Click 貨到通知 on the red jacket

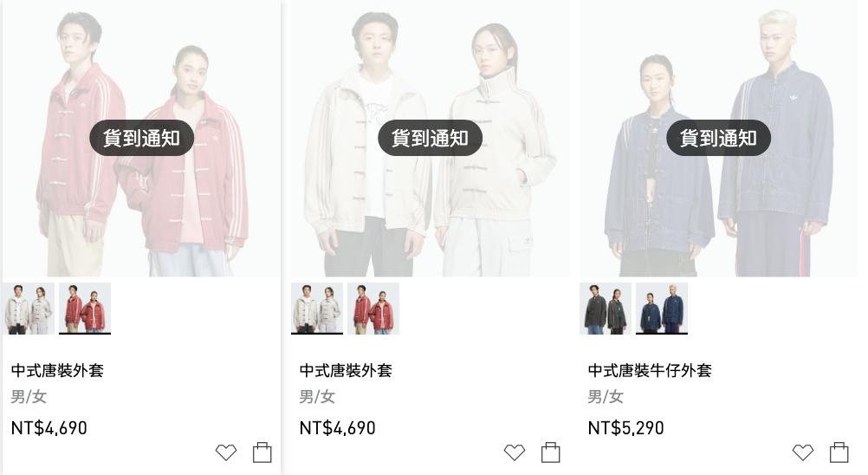click(x=142, y=138)
